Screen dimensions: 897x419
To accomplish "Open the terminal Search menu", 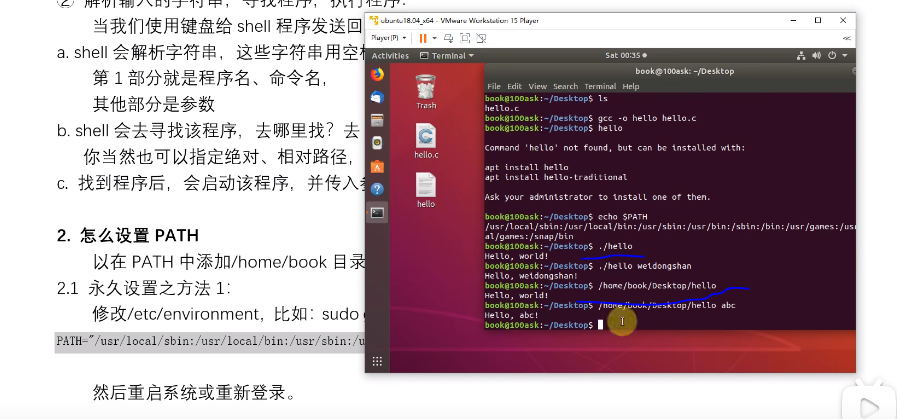I will [x=565, y=86].
